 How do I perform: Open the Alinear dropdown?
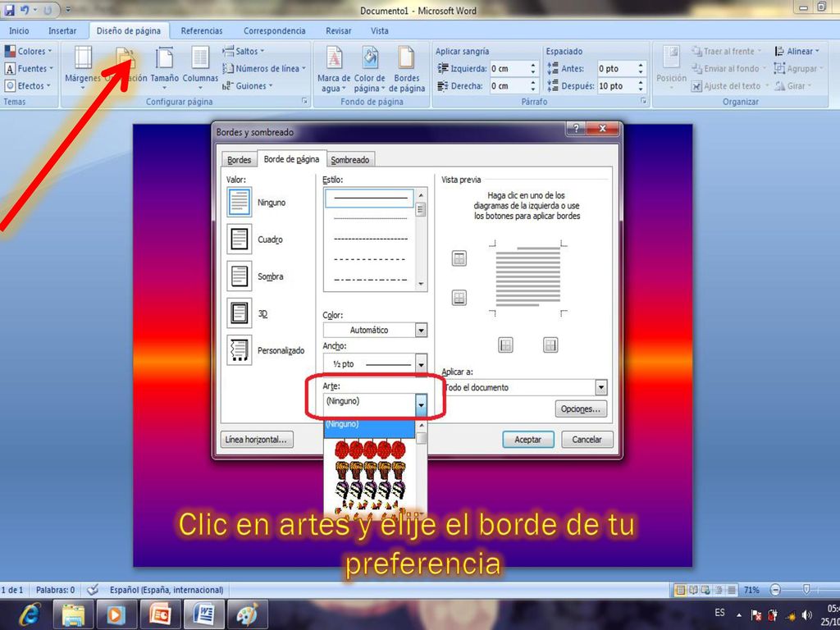797,51
